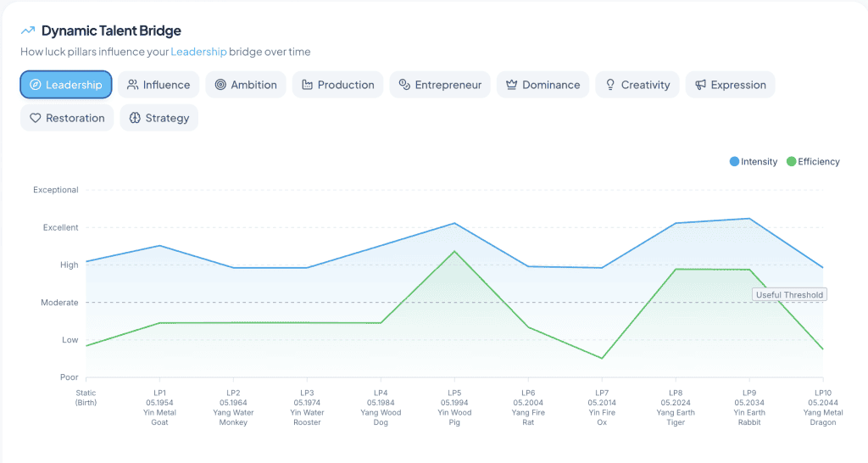The height and width of the screenshot is (463, 868).
Task: Toggle the Efficiency series in legend
Action: point(813,162)
